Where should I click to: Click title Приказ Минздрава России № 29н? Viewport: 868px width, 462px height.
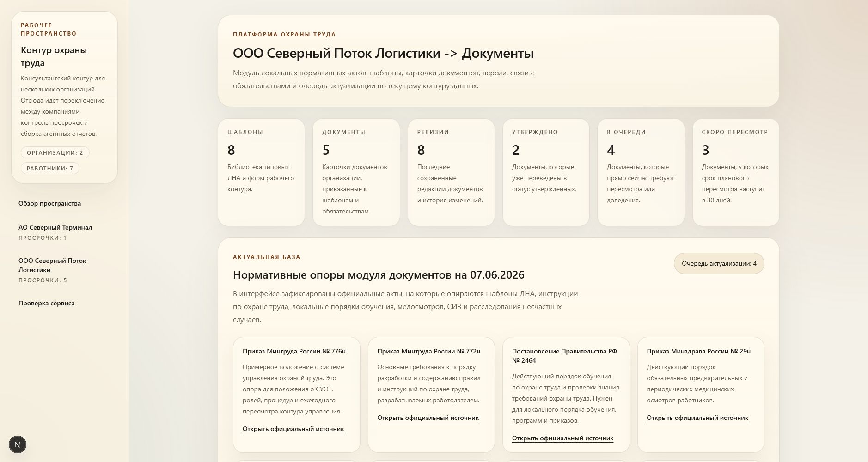click(x=698, y=351)
